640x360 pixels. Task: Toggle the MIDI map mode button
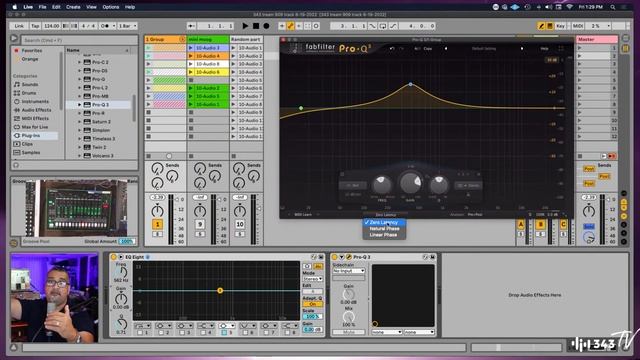(x=578, y=26)
